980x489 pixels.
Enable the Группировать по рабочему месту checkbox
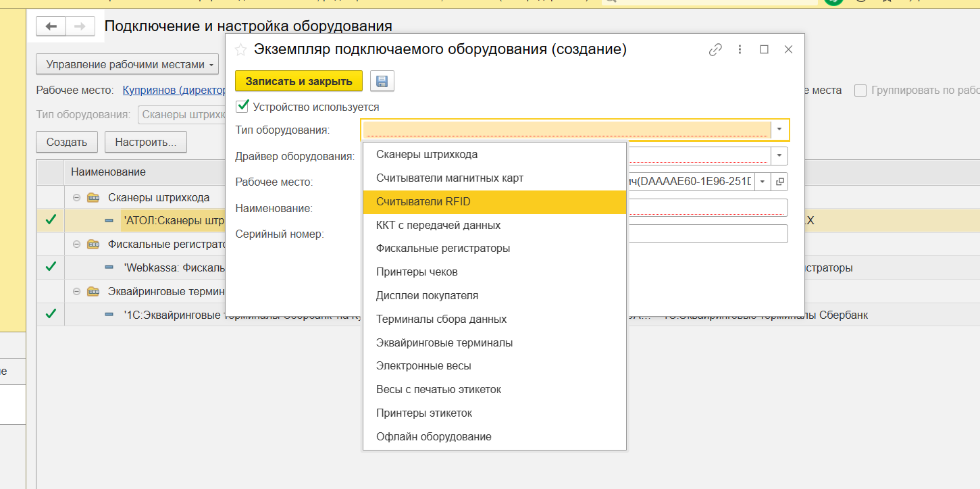(x=860, y=91)
